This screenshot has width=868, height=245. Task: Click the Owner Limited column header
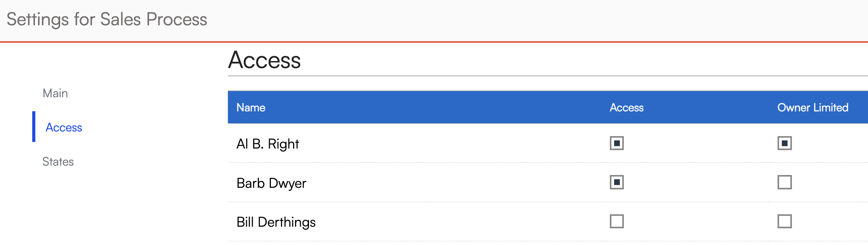pos(812,108)
